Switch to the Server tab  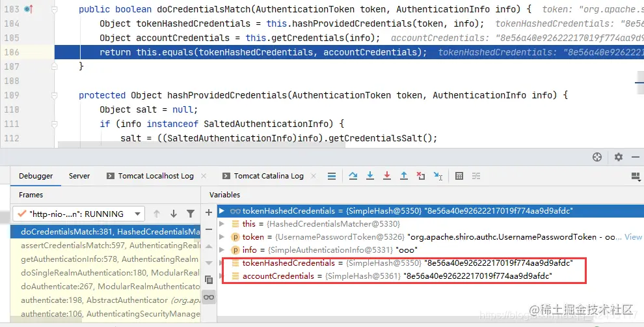point(79,176)
